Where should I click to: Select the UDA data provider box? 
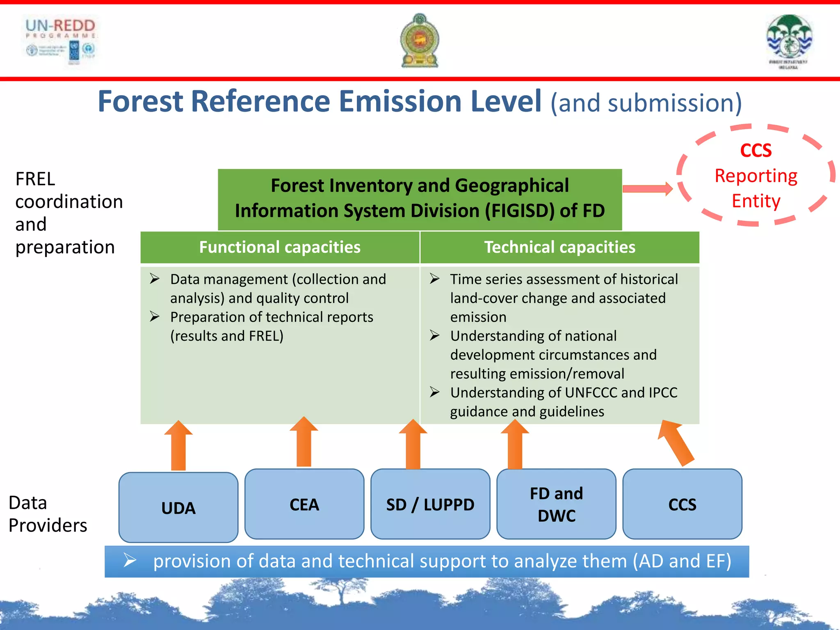tap(178, 507)
